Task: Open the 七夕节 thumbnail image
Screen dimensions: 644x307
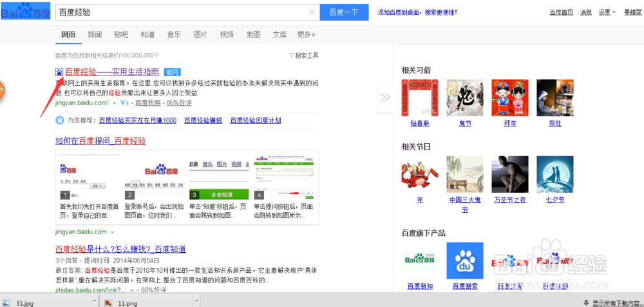Action: (x=555, y=175)
